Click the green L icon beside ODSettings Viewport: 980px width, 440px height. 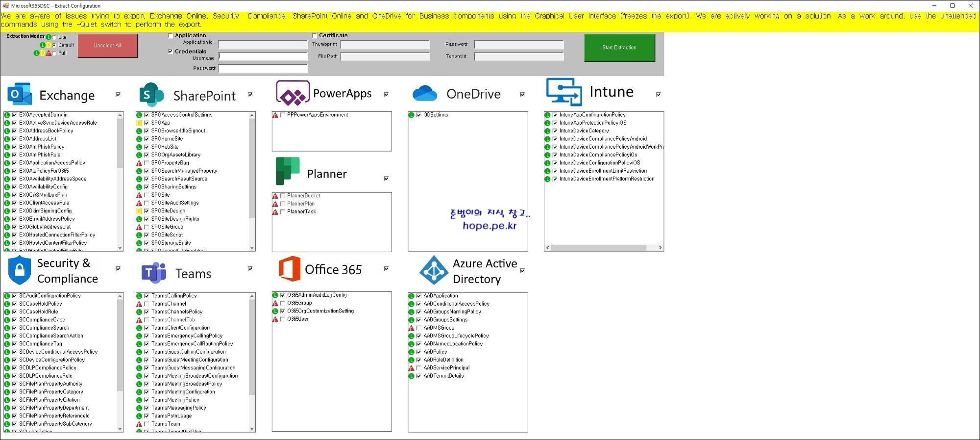coord(412,115)
